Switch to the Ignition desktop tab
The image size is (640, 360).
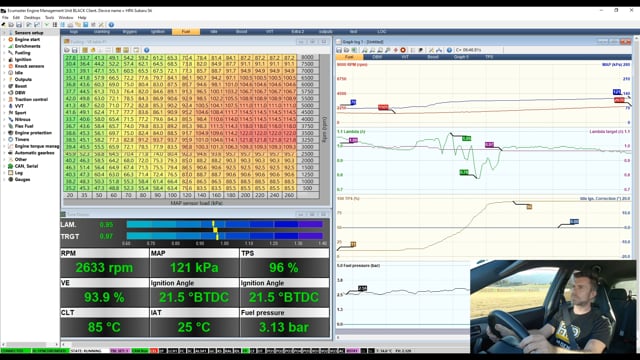[x=158, y=32]
